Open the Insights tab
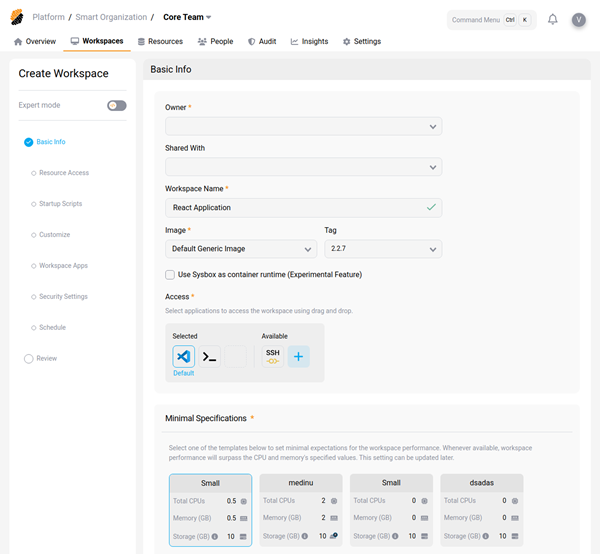This screenshot has height=554, width=600. coord(309,42)
